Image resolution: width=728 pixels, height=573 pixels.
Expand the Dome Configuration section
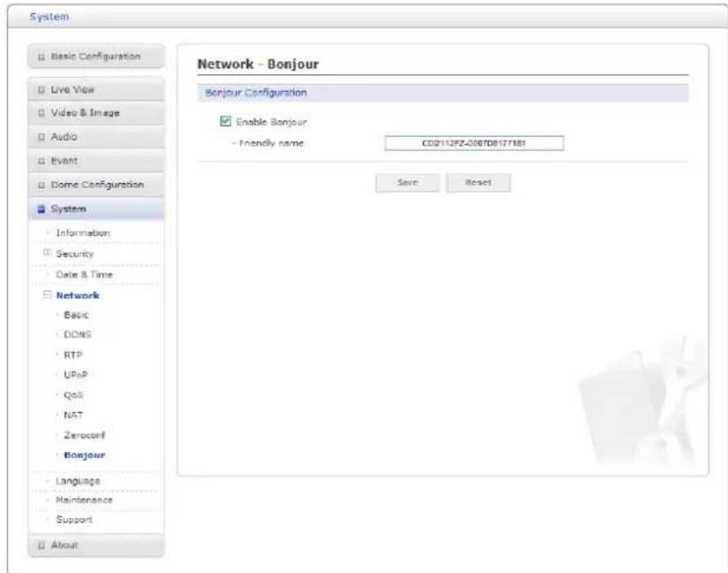point(96,185)
